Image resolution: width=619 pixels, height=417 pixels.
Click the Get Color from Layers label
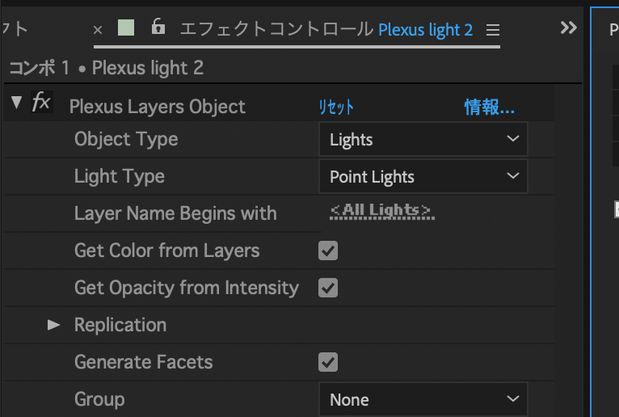coord(167,250)
